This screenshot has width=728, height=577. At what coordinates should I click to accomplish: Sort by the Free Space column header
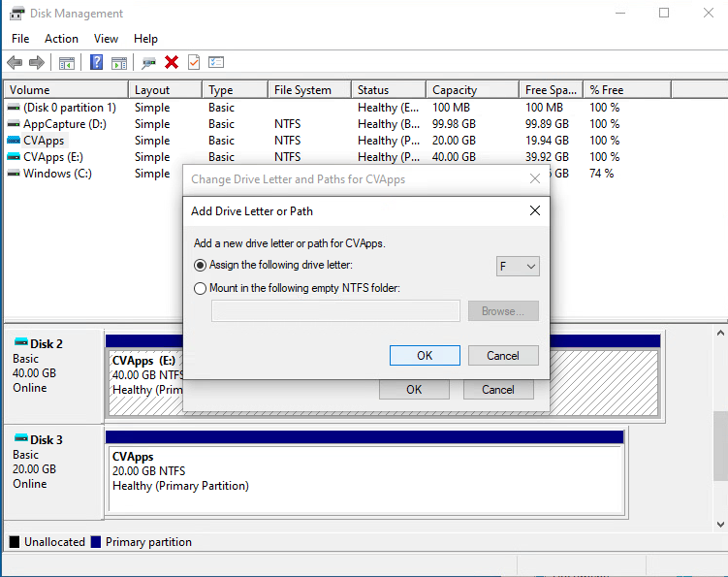coord(552,89)
